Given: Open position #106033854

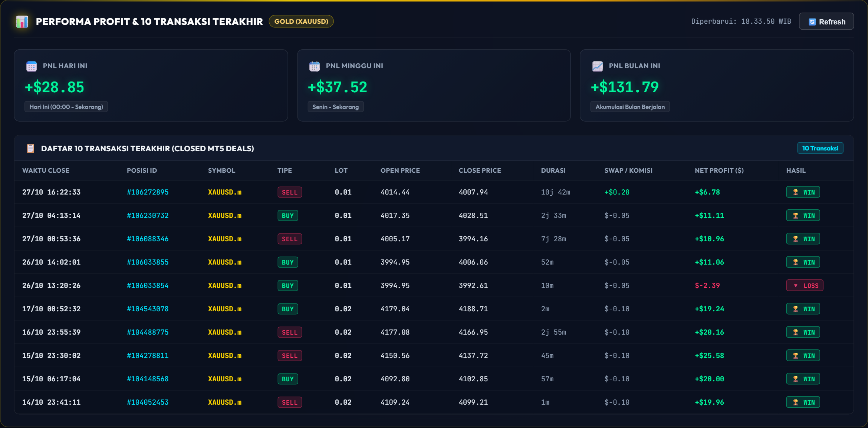Looking at the screenshot, I should coord(148,285).
